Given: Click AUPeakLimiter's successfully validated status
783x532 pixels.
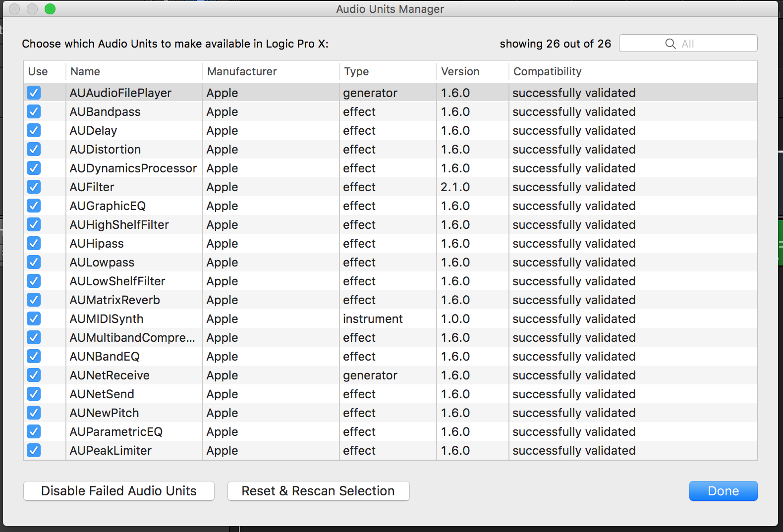Looking at the screenshot, I should pos(574,451).
